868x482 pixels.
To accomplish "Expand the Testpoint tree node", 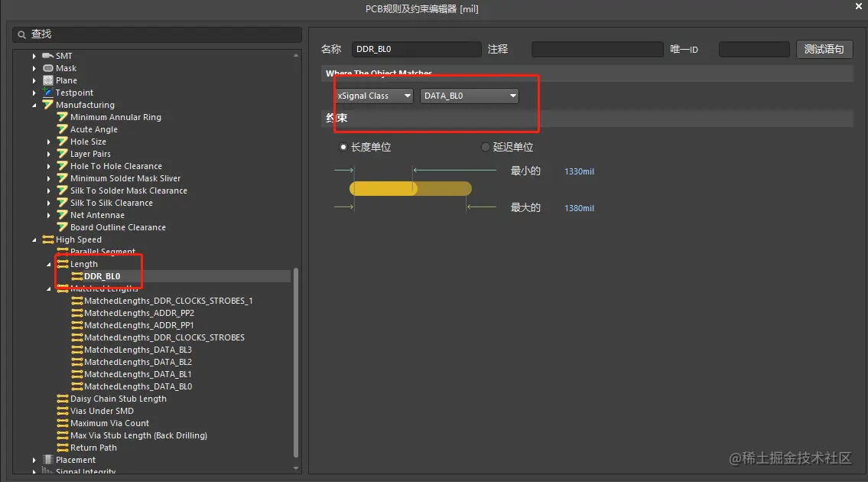I will [34, 93].
